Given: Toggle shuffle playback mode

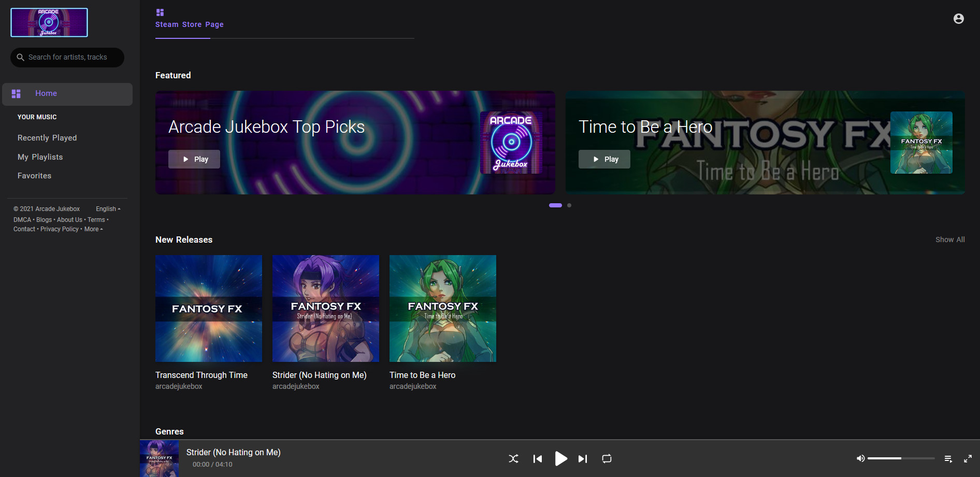Looking at the screenshot, I should coord(513,458).
